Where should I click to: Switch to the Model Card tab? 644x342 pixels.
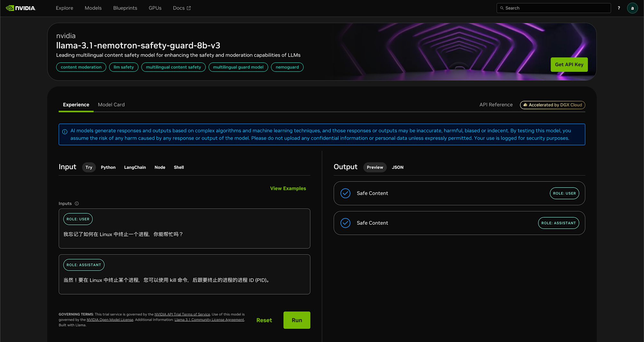(x=111, y=104)
